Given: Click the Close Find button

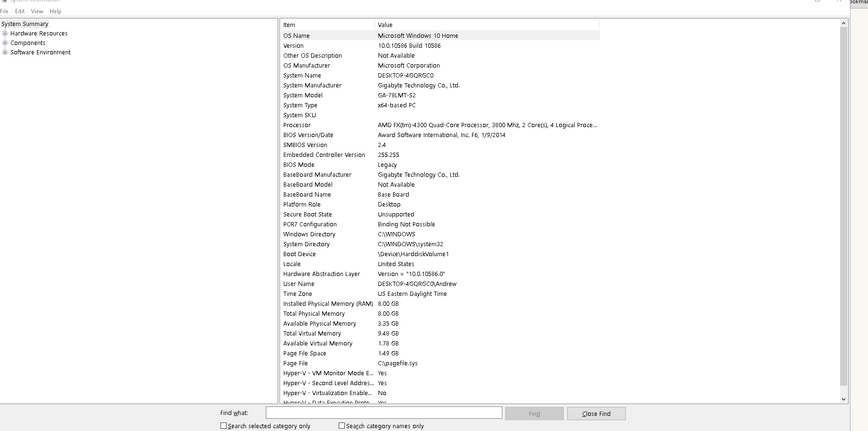Looking at the screenshot, I should pos(596,414).
